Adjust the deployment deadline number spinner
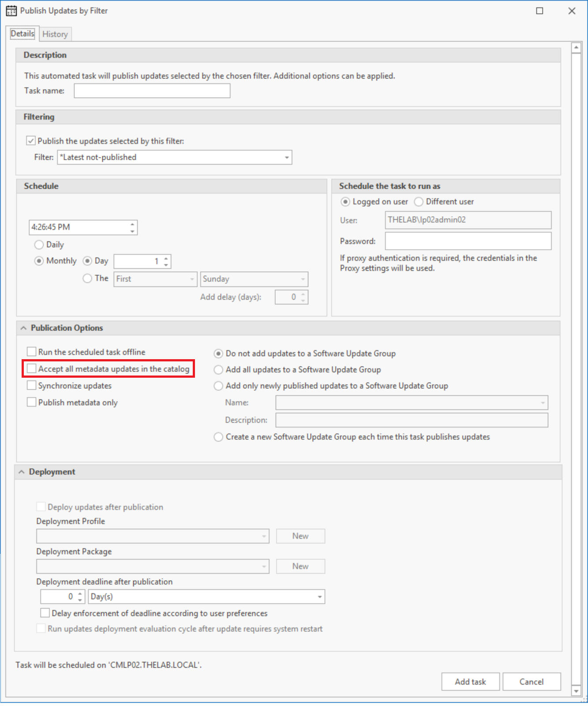The width and height of the screenshot is (588, 706). pos(63,597)
